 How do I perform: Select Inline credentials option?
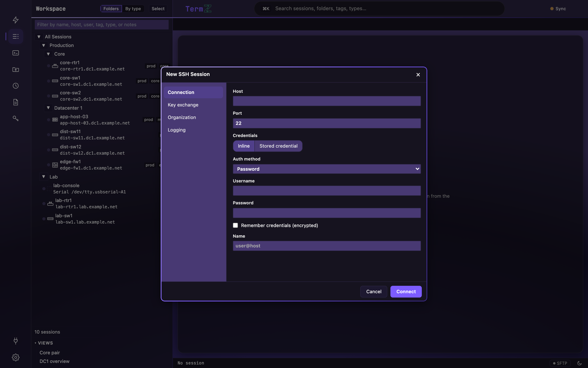pos(244,146)
